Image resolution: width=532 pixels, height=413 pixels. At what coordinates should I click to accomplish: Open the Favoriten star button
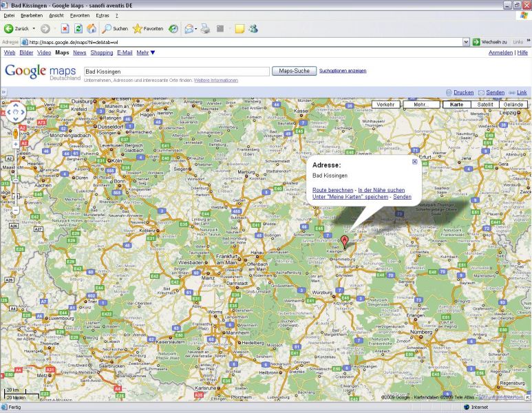148,29
